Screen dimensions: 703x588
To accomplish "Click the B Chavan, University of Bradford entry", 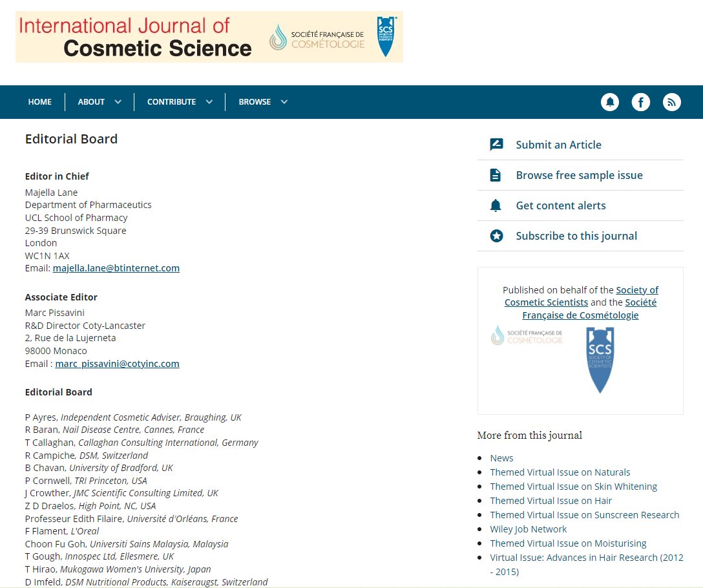I will pyautogui.click(x=99, y=468).
